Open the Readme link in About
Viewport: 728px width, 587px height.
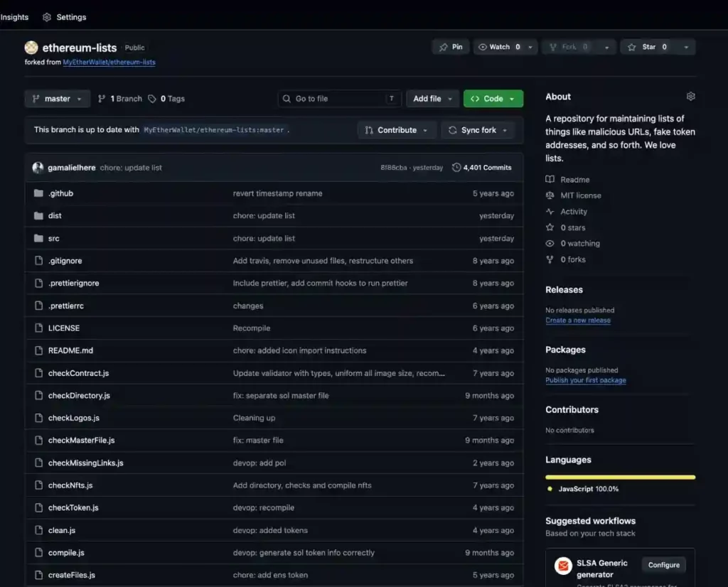point(574,180)
